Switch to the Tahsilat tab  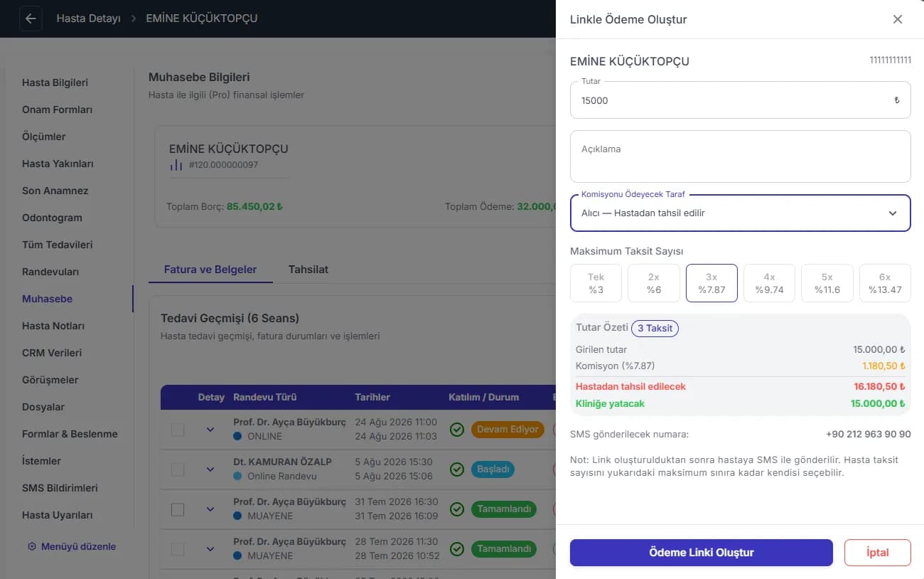pyautogui.click(x=308, y=270)
